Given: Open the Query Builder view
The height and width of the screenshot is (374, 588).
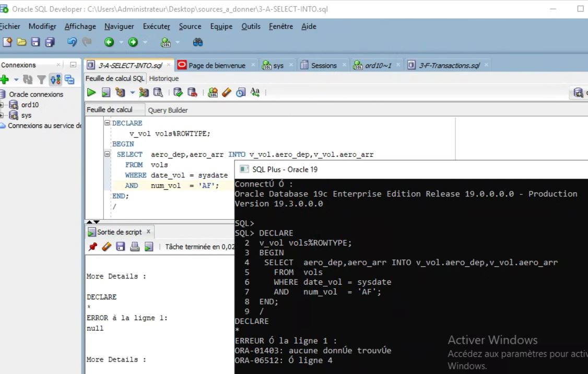Looking at the screenshot, I should point(168,110).
